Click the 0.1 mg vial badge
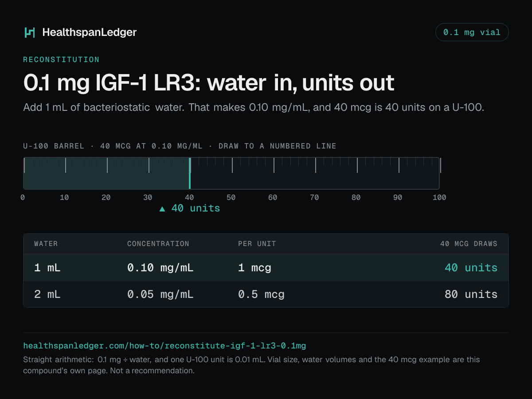 point(472,32)
